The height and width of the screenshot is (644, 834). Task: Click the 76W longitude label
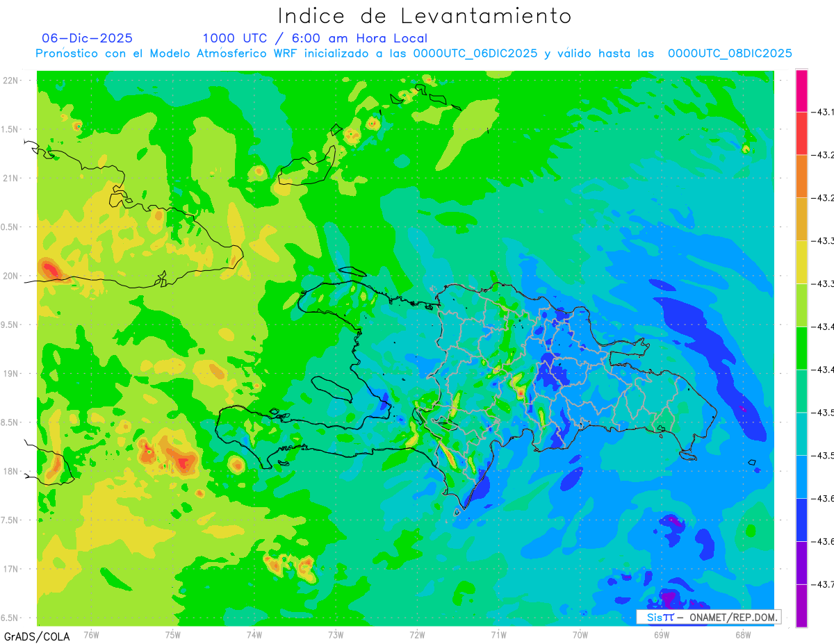click(x=91, y=634)
